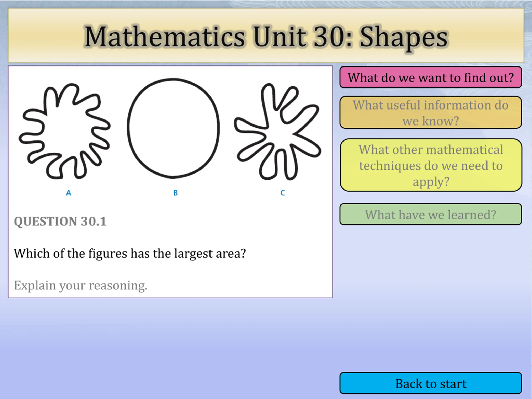Click 'Which of the figures has the largest area?'
This screenshot has width=532, height=399.
point(130,254)
